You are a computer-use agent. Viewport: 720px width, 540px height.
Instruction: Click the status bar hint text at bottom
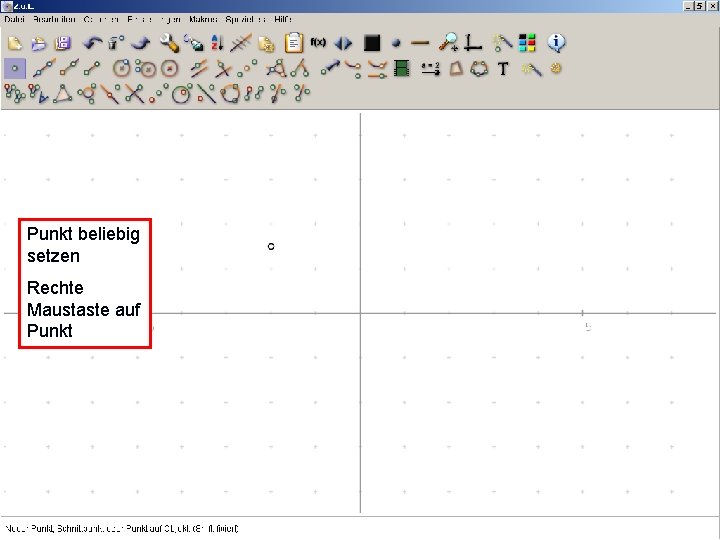click(x=122, y=529)
